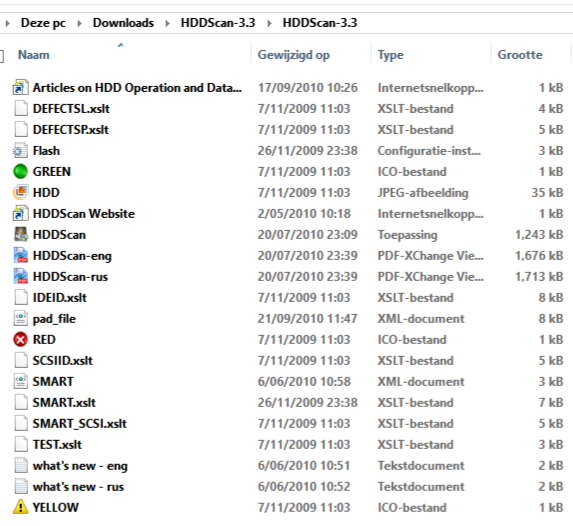Sort files by the Naam column header
The image size is (573, 526).
34,55
